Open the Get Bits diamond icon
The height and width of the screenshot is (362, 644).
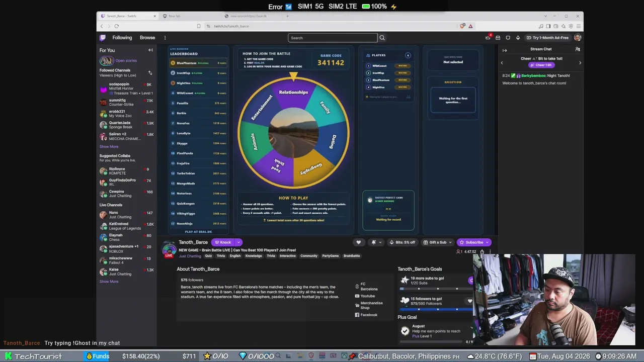coord(518,38)
